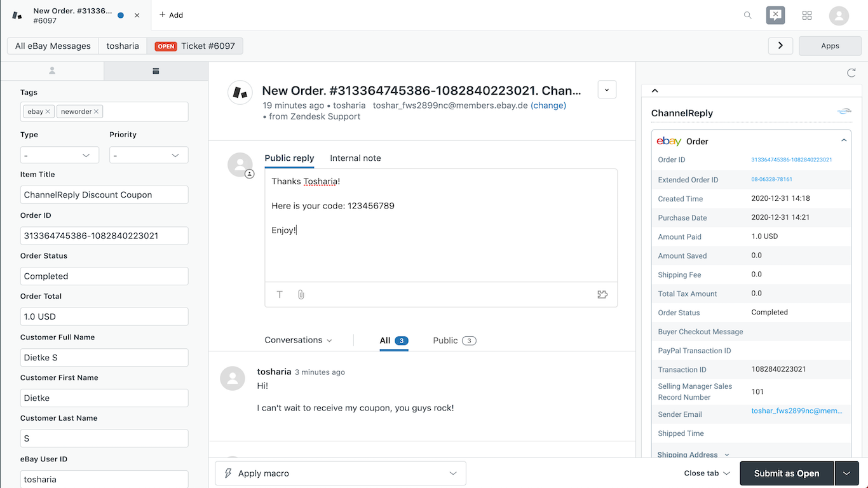868x488 pixels.
Task: Click the ChannelReply logo icon
Action: [844, 111]
